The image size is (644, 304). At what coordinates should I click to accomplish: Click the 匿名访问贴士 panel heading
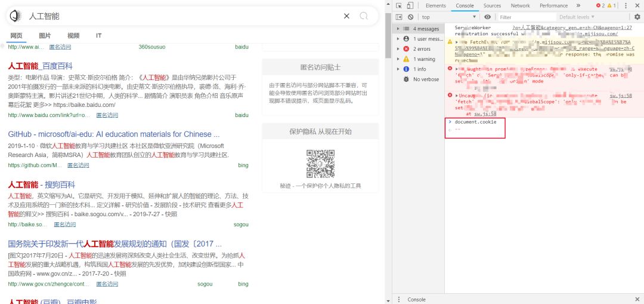coord(320,67)
